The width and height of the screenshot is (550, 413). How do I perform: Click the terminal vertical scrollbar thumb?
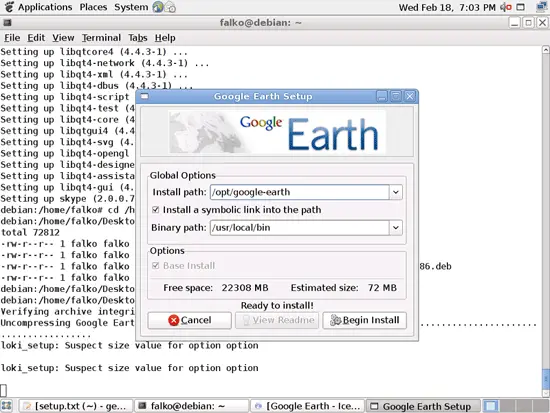(546, 378)
